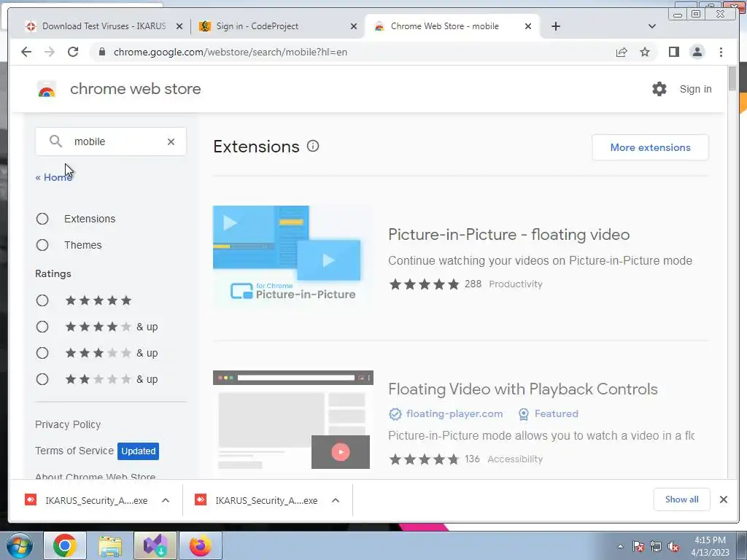
Task: Click the Action Center flag tray icon
Action: click(638, 546)
